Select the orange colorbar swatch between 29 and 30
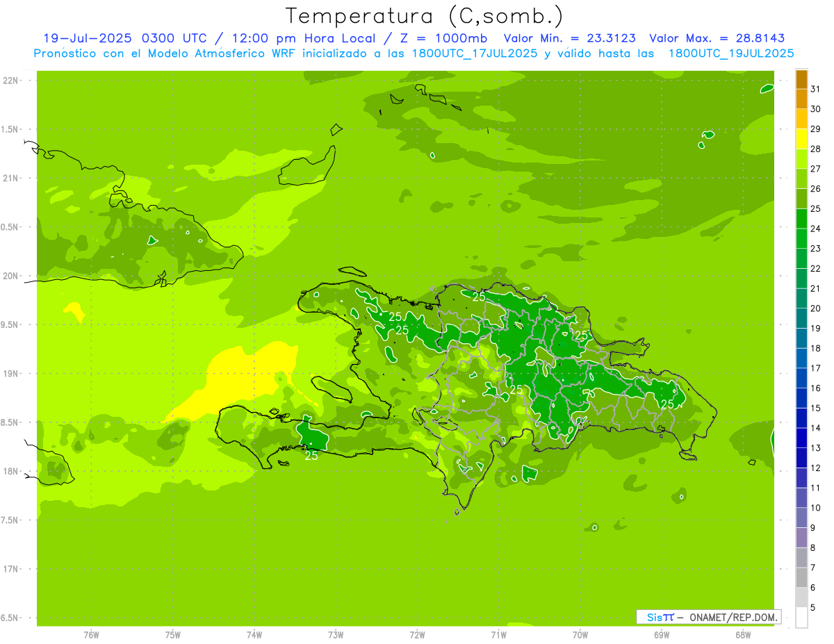 801,119
